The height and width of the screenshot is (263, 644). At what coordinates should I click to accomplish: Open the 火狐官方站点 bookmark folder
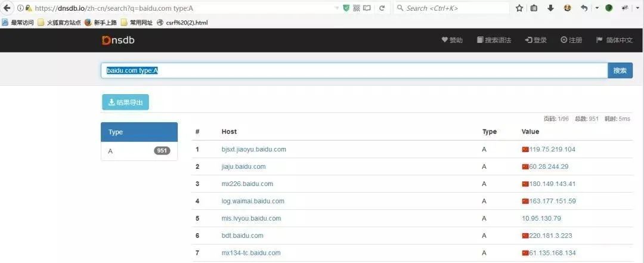pos(59,23)
